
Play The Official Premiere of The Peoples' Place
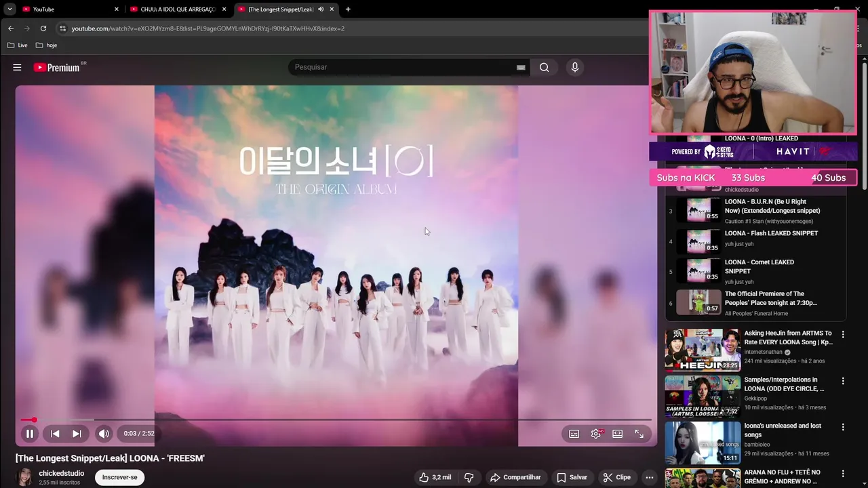(756, 303)
